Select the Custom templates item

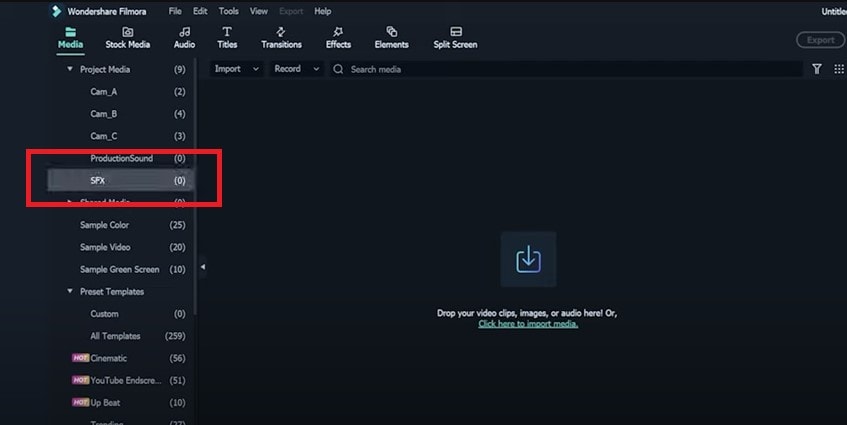pyautogui.click(x=120, y=314)
